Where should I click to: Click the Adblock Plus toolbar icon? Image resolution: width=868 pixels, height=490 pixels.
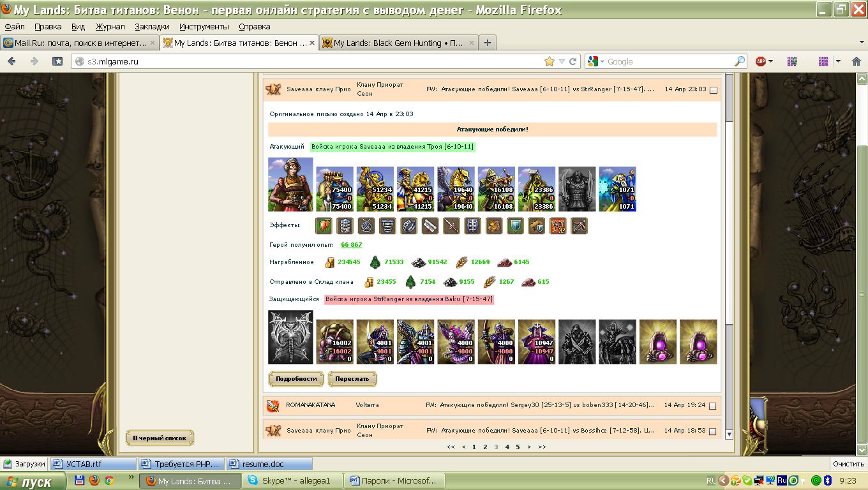(761, 61)
